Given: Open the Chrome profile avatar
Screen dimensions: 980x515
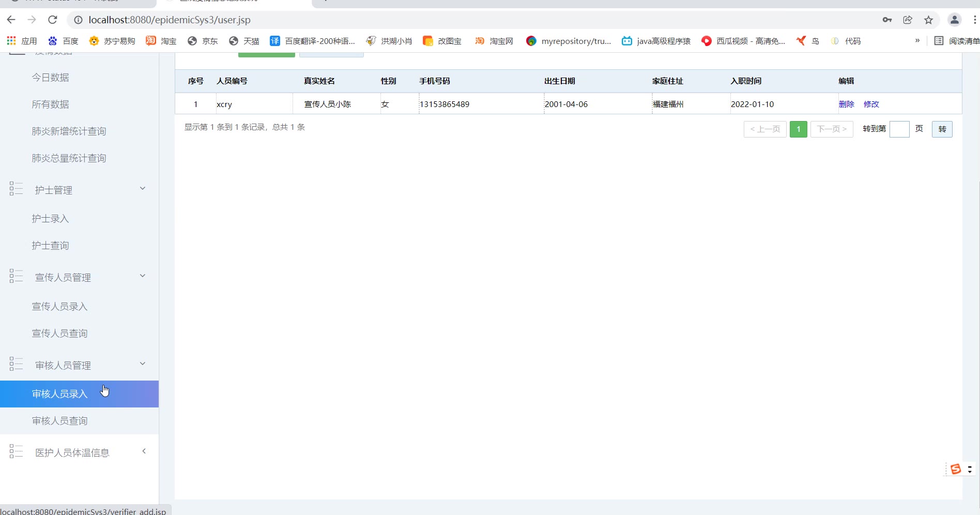Looking at the screenshot, I should coord(954,20).
